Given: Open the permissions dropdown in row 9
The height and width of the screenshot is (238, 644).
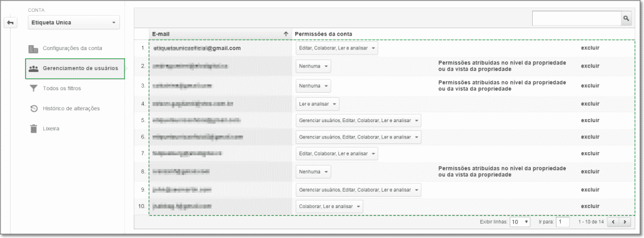Looking at the screenshot, I should (x=358, y=189).
